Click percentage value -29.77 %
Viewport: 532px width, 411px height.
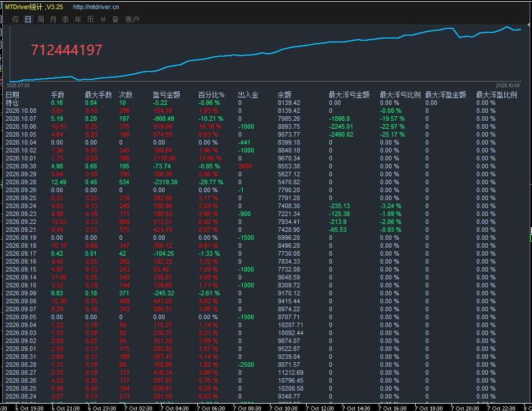(x=210, y=182)
